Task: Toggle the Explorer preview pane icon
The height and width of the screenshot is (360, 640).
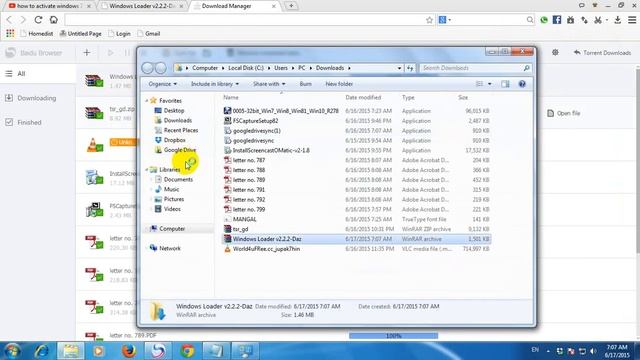Action: 505,84
